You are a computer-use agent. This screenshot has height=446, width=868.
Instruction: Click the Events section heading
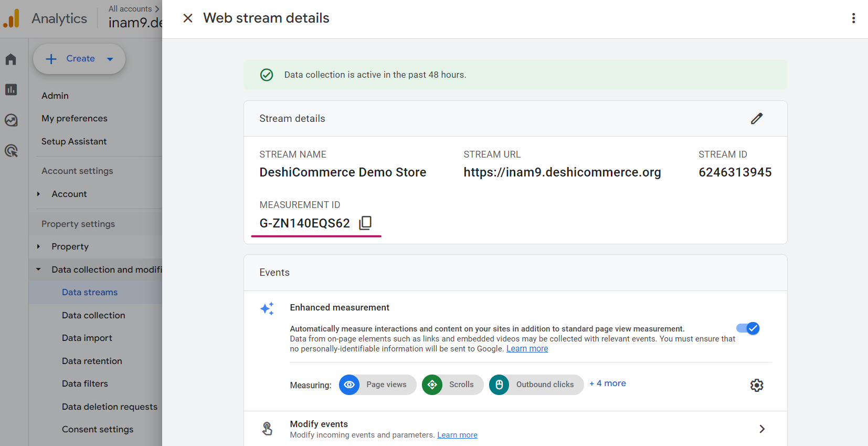coord(274,273)
